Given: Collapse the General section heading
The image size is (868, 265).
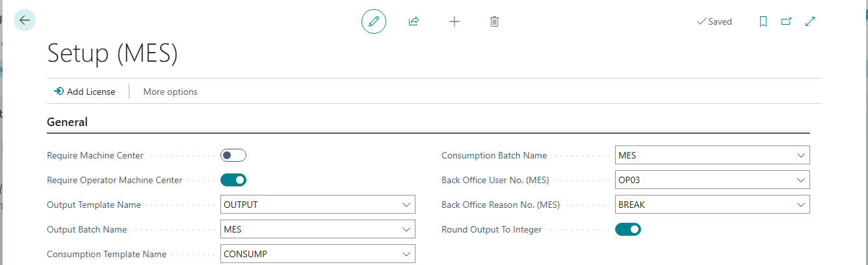Looking at the screenshot, I should pyautogui.click(x=68, y=121).
